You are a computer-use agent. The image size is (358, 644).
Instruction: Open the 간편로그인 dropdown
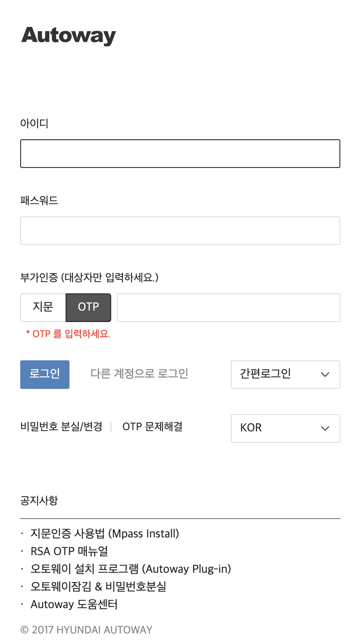(285, 374)
